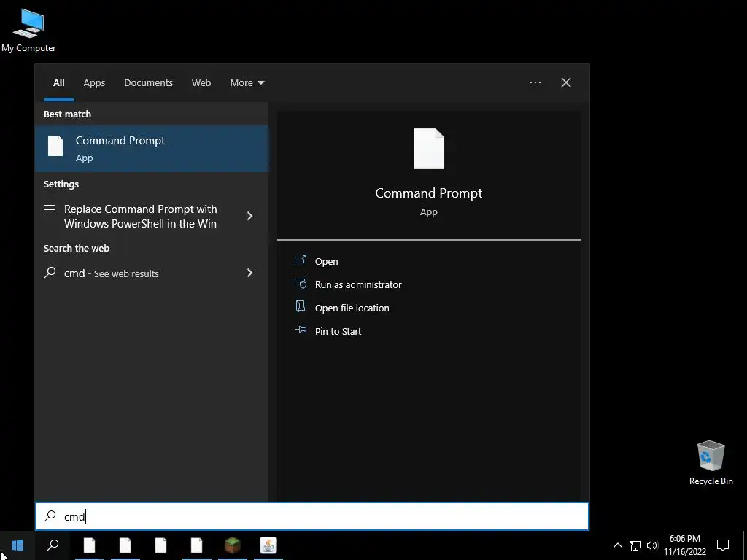The width and height of the screenshot is (747, 560).
Task: Open the notification center icon
Action: 723,545
